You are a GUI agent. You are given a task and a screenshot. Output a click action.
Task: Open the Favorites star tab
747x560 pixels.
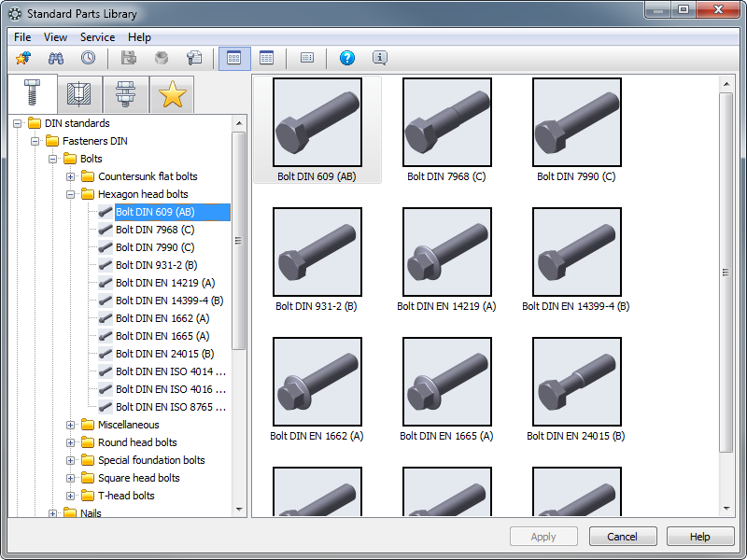172,95
